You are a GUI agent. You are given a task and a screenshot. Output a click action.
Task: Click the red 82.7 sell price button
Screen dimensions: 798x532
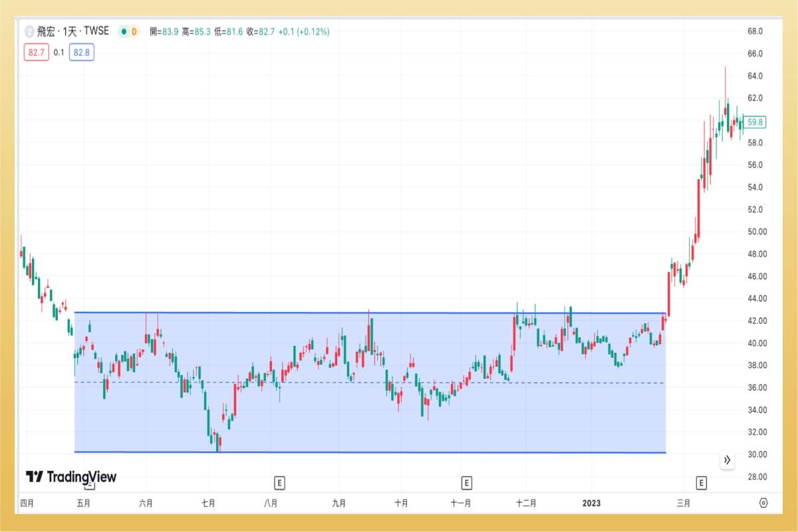[x=36, y=53]
